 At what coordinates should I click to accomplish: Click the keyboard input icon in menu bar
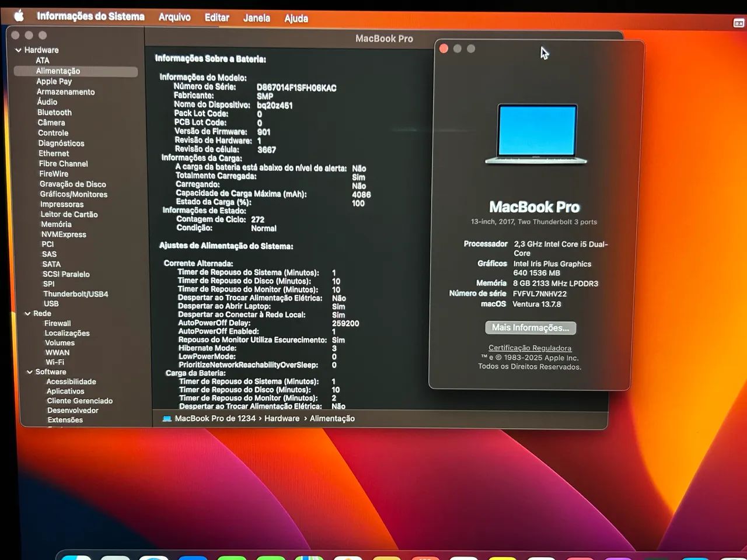point(738,23)
